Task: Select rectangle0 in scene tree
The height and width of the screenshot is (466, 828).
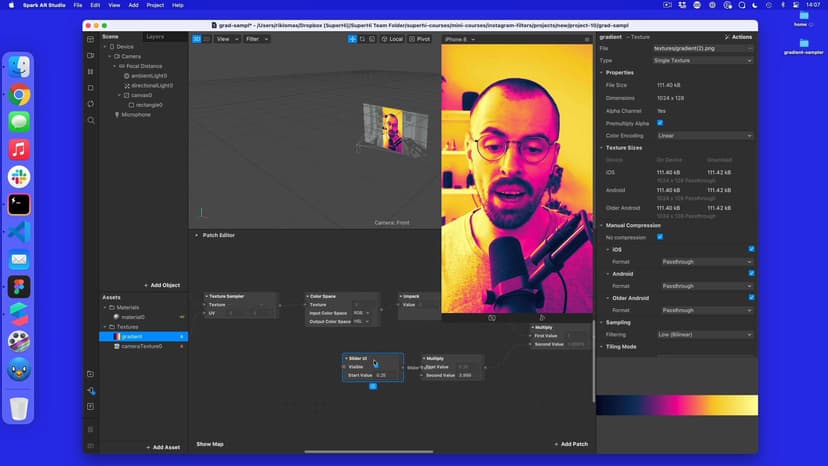Action: 149,105
